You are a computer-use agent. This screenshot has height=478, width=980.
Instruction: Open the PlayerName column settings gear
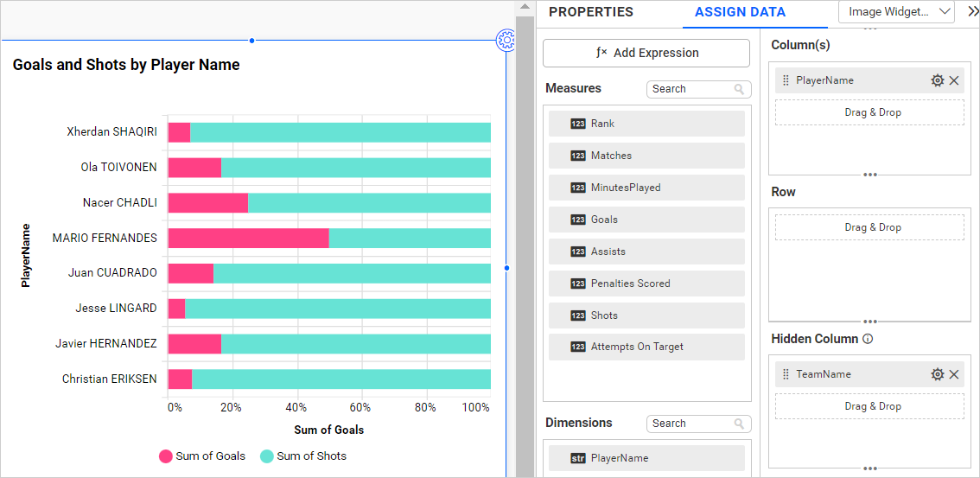click(x=937, y=80)
